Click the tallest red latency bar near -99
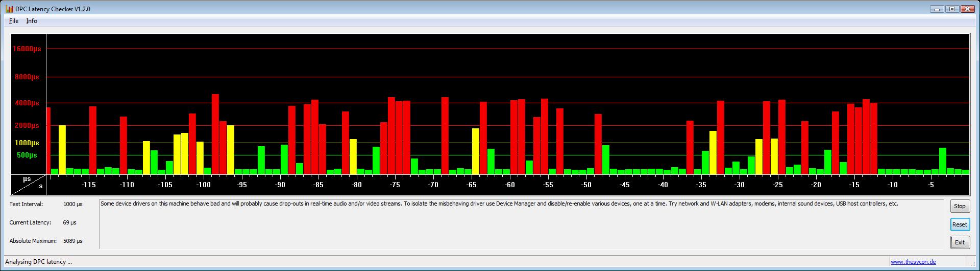 (x=215, y=134)
